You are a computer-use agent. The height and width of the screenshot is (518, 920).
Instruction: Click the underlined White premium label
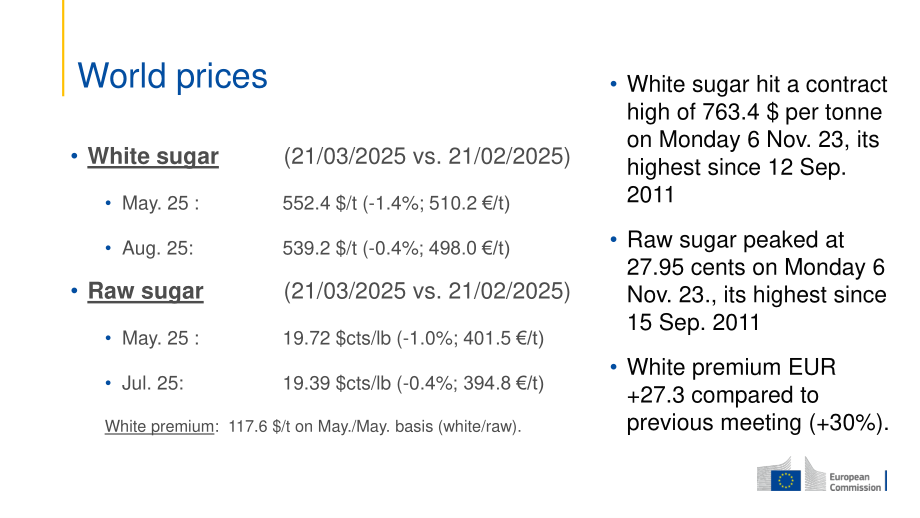click(x=159, y=426)
